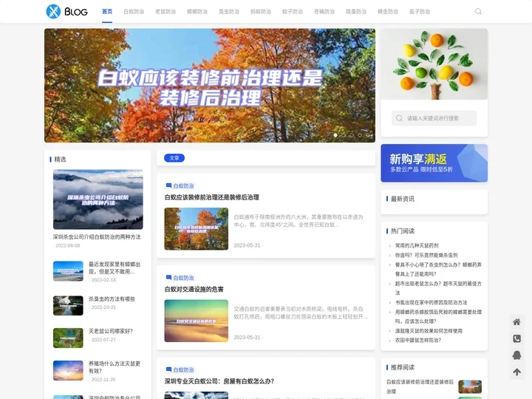
Task: Open hot read 农田中鼹鼠怎样防治?
Action: pyautogui.click(x=418, y=340)
